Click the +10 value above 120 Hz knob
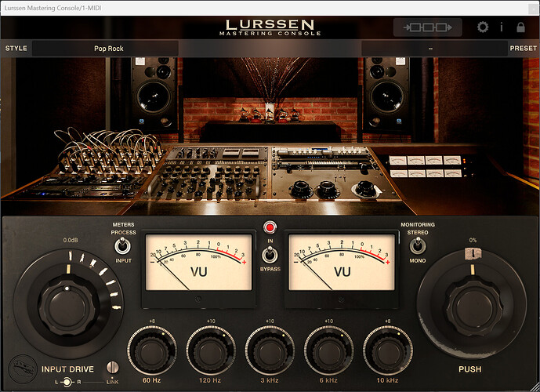Viewport: 540px width, 392px height. pos(211,321)
